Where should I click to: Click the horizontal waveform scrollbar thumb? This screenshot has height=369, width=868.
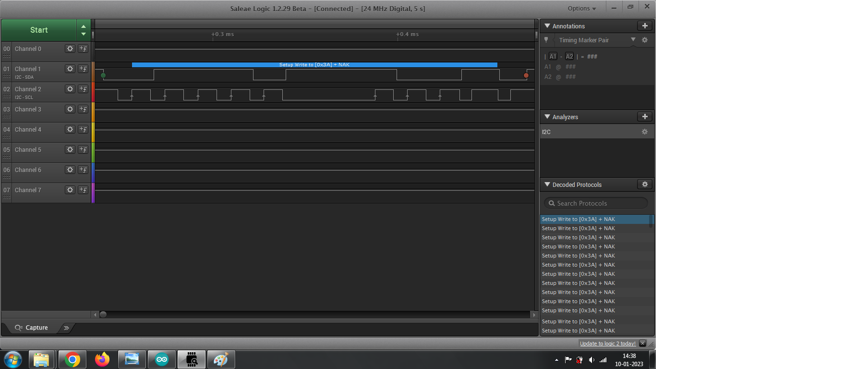pos(103,315)
